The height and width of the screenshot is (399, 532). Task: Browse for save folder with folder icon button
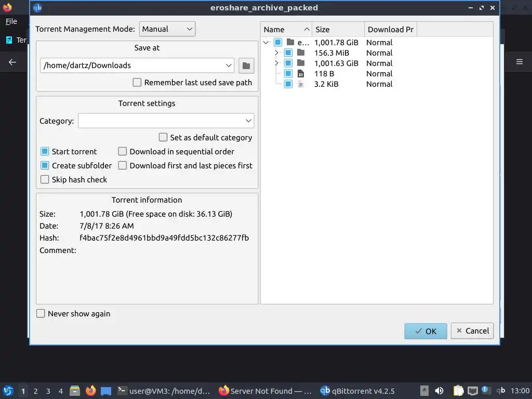246,65
